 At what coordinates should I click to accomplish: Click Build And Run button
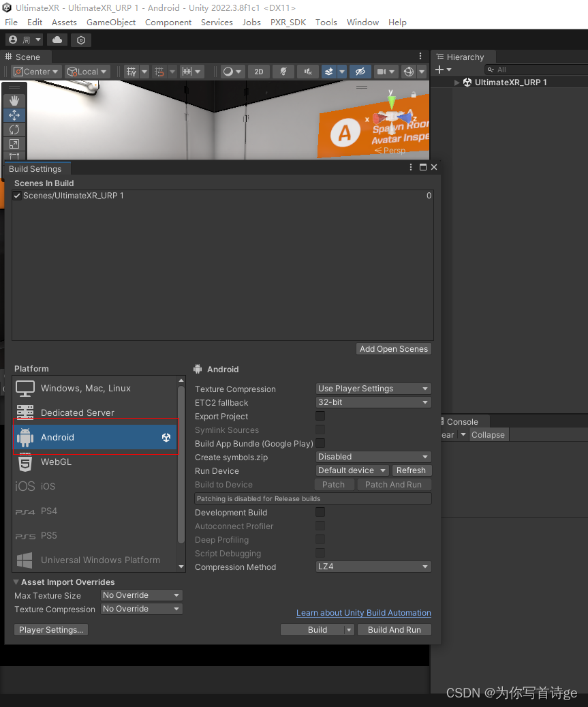point(394,630)
